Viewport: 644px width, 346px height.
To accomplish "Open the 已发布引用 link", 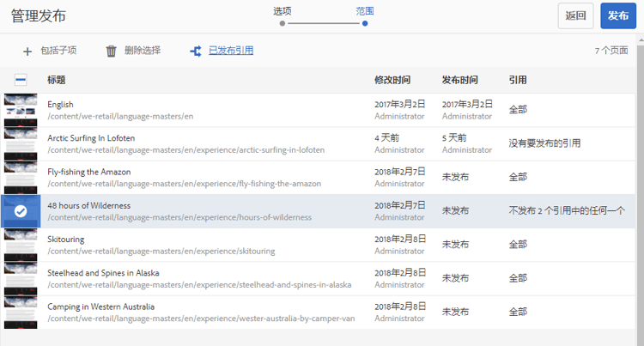I will [x=231, y=51].
